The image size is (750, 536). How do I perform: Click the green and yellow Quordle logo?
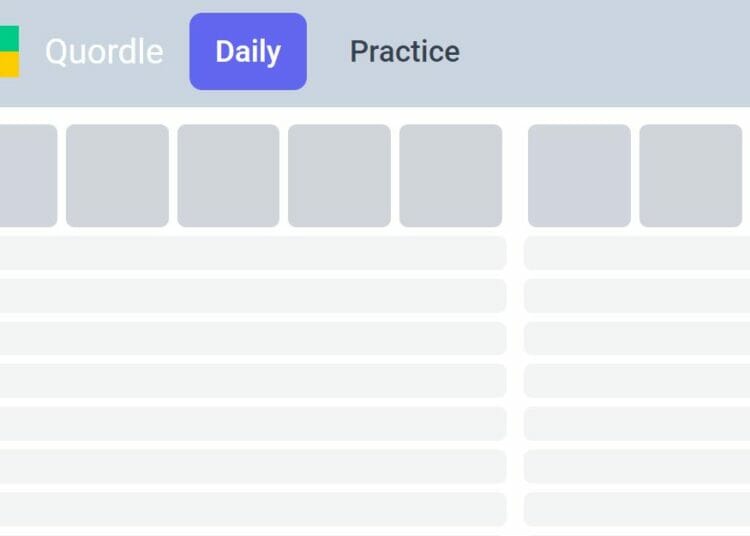[10, 51]
